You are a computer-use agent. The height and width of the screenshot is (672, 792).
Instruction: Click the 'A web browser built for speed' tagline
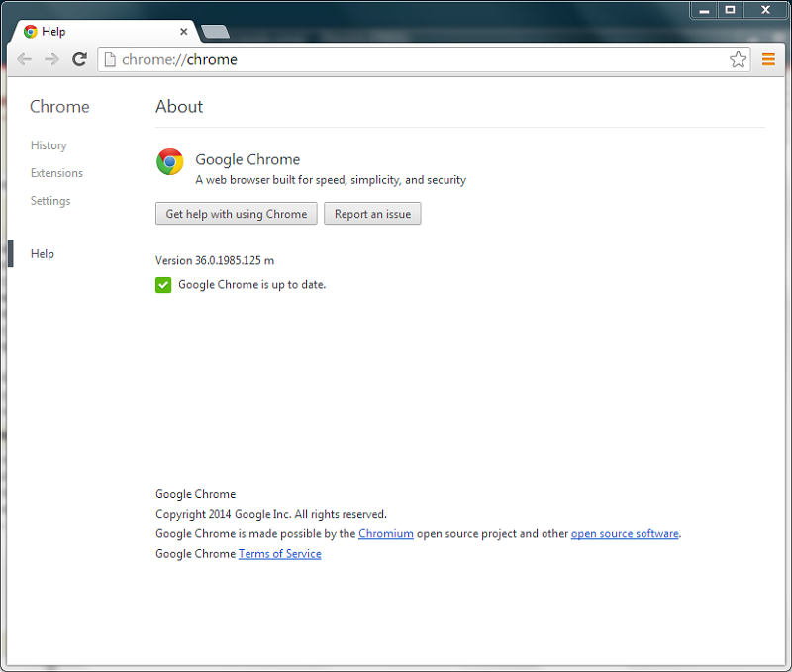point(331,180)
